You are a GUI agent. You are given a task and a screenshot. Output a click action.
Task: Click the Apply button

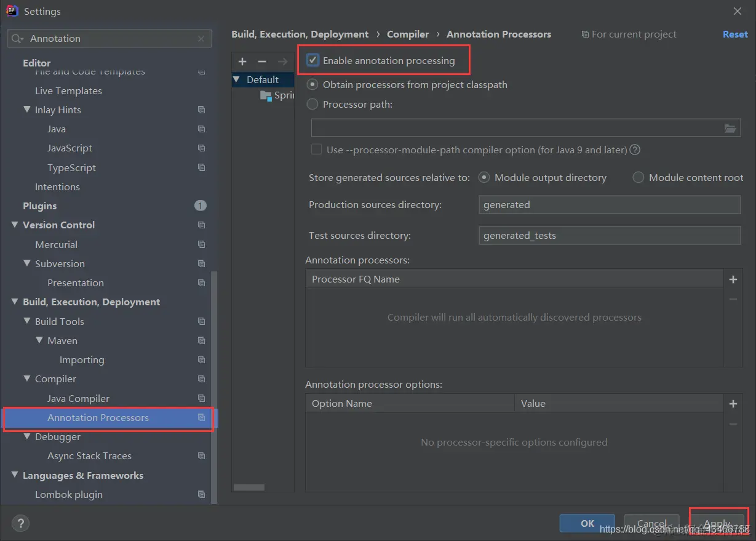[x=718, y=523]
